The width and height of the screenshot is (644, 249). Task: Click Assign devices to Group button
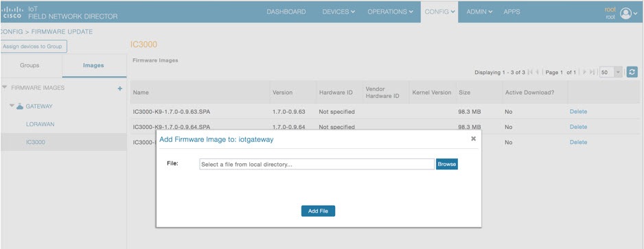(33, 47)
